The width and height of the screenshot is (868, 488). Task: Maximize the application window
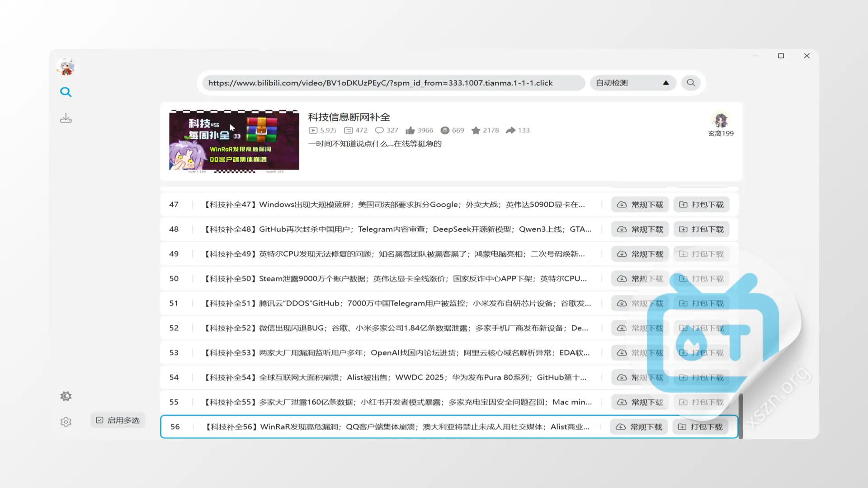781,56
